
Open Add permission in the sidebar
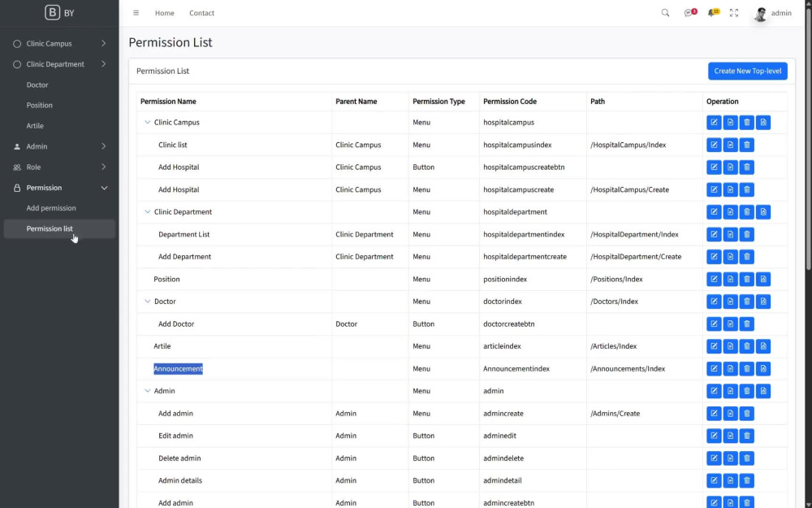51,208
